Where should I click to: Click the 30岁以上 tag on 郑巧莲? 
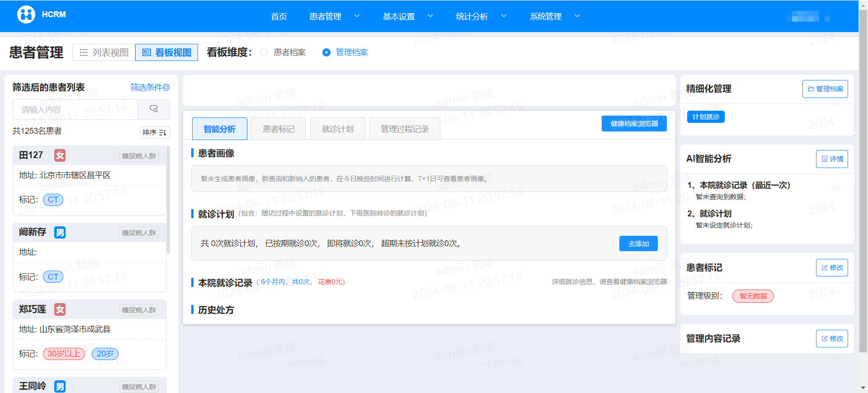64,354
